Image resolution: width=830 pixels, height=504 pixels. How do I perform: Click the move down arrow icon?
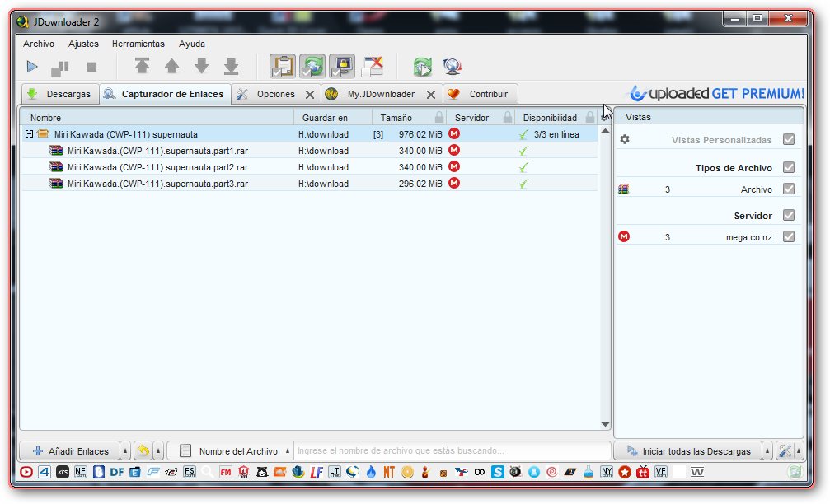click(202, 66)
